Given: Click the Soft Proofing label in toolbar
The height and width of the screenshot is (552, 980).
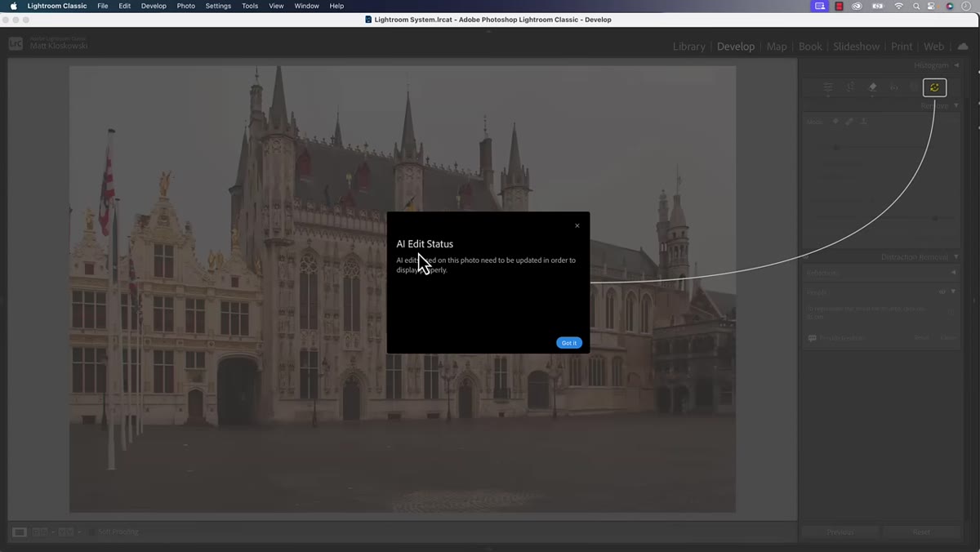Looking at the screenshot, I should [x=118, y=532].
